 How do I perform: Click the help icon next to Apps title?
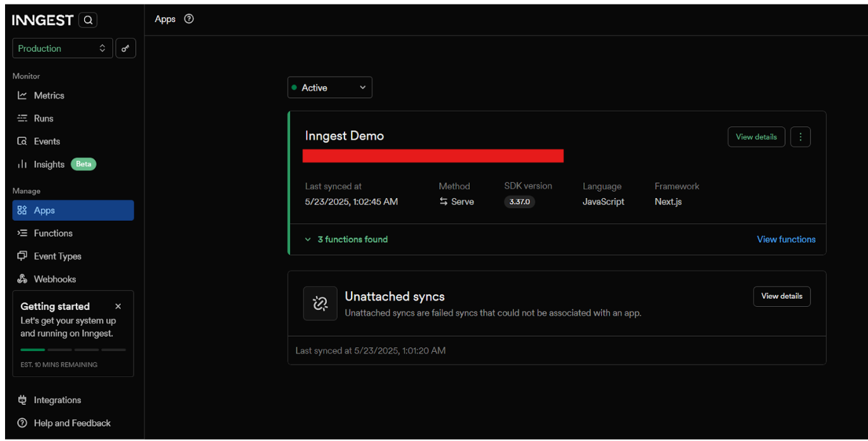[188, 19]
